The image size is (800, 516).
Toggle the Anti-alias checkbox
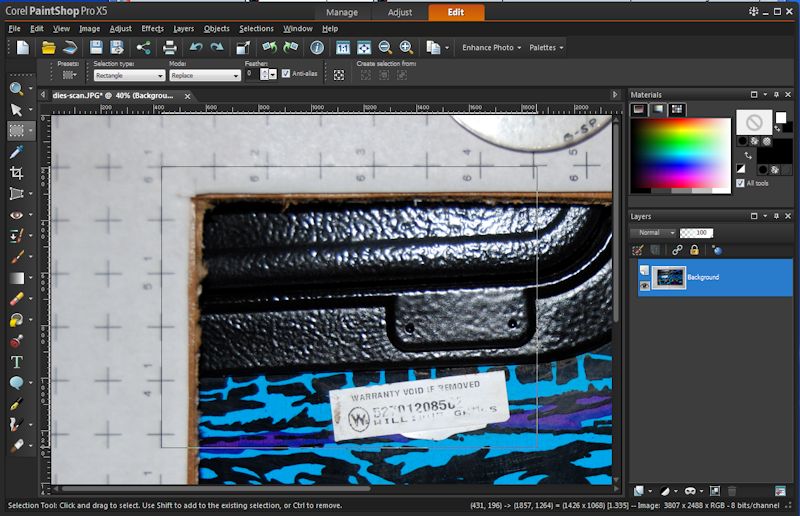pos(286,74)
